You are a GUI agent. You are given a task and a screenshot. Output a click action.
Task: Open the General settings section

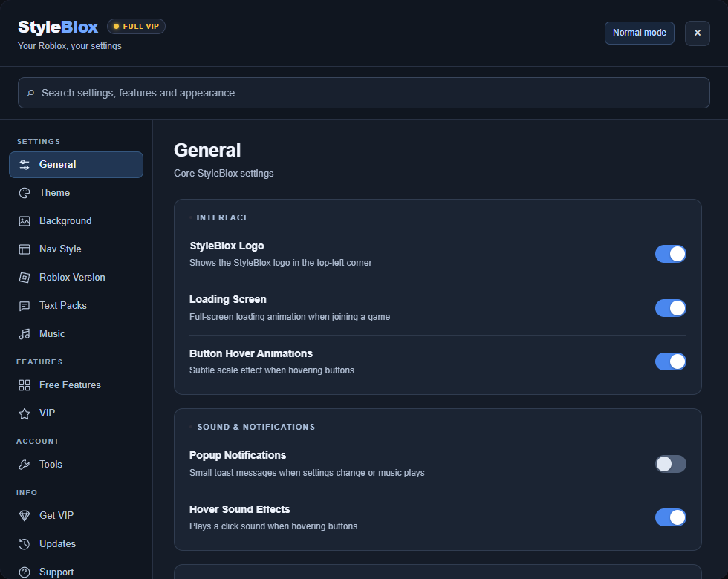76,165
